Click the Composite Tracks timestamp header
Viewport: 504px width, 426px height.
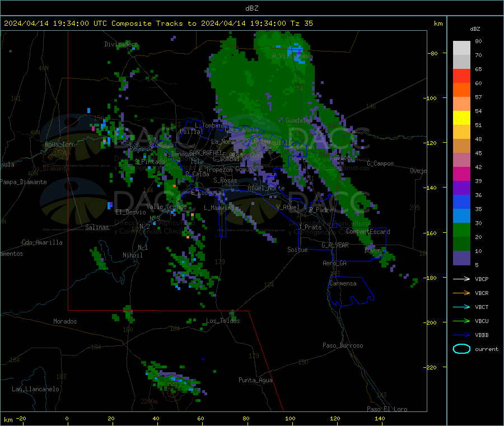tap(158, 23)
